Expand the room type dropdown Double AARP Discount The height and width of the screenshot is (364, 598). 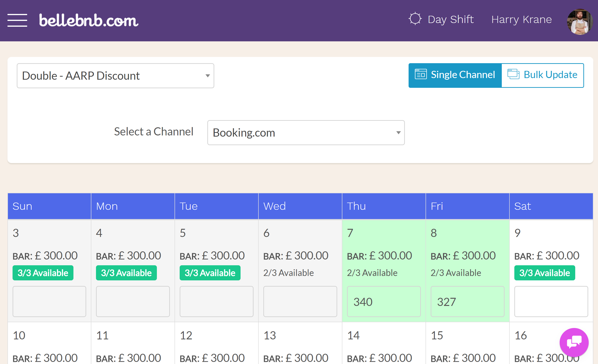pos(115,76)
